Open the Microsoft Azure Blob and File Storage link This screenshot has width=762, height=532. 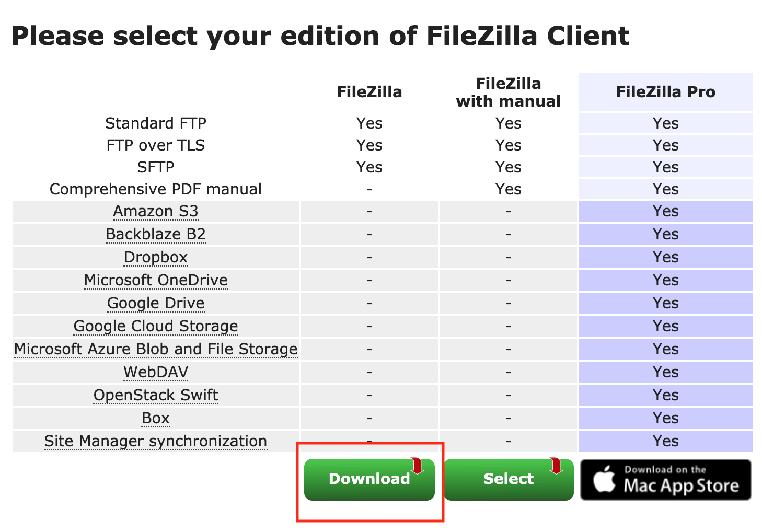coord(155,349)
